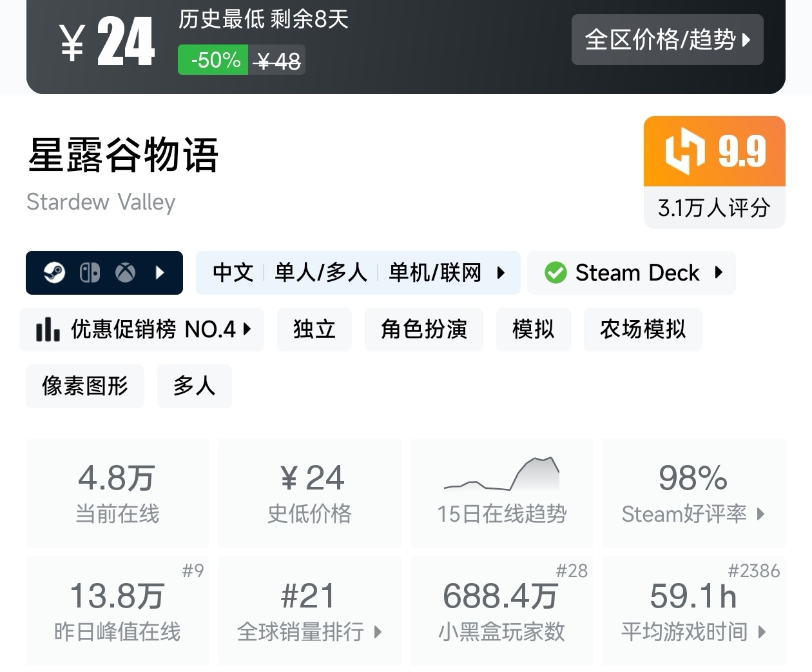Expand platform list arrow after Xbox icon
Viewport: 812px width, 672px height.
tap(160, 273)
